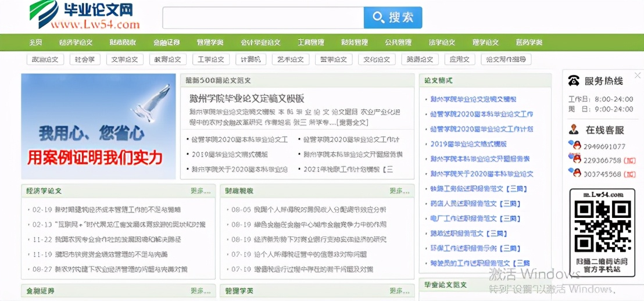This screenshot has width=644, height=301.
Task: Open 管理学类 in green navigation bar
Action: coord(210,42)
